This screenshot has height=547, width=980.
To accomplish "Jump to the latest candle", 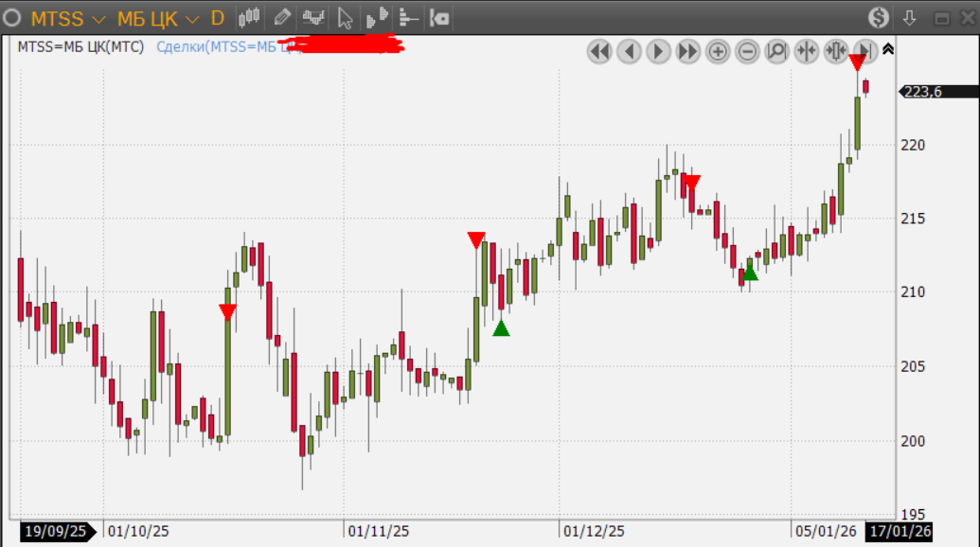I will 864,51.
